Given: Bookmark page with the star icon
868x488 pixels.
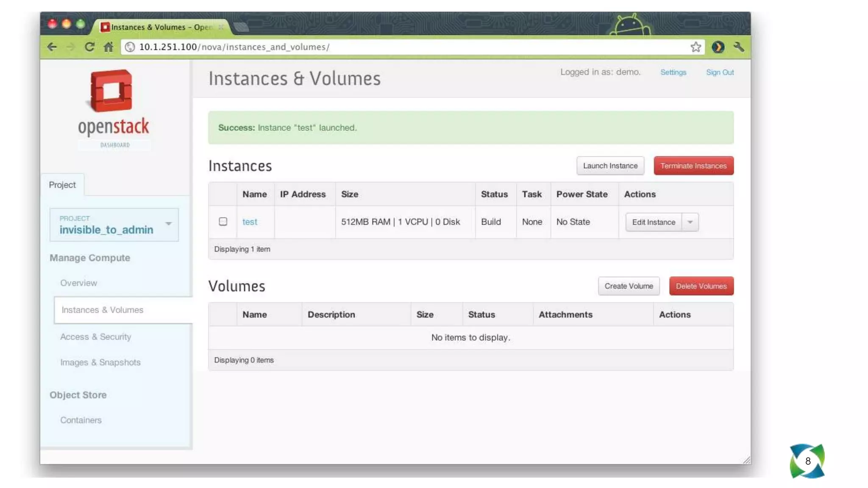Looking at the screenshot, I should [x=695, y=47].
